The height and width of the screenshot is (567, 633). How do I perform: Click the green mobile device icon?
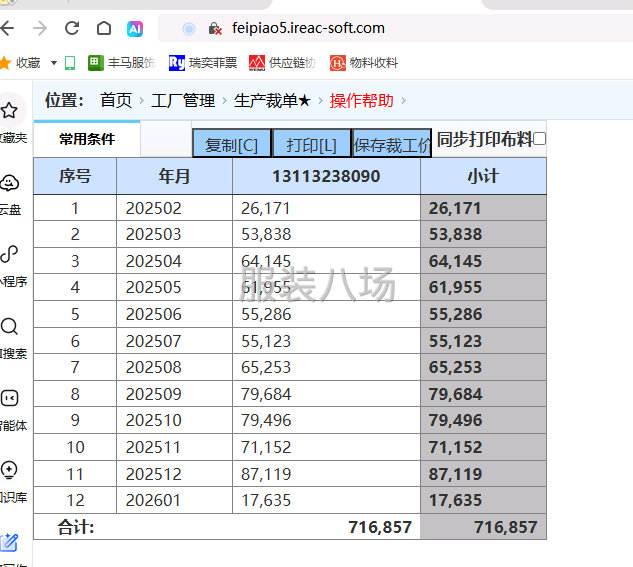tap(70, 63)
